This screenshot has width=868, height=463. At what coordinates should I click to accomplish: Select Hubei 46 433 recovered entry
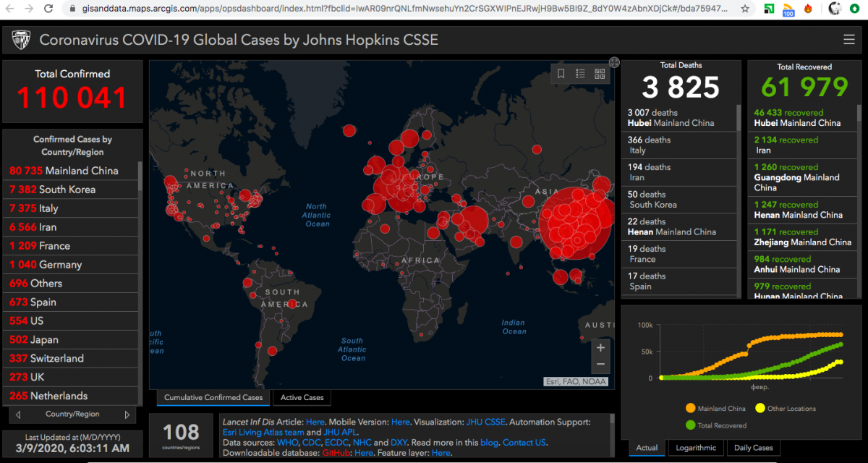coord(803,118)
